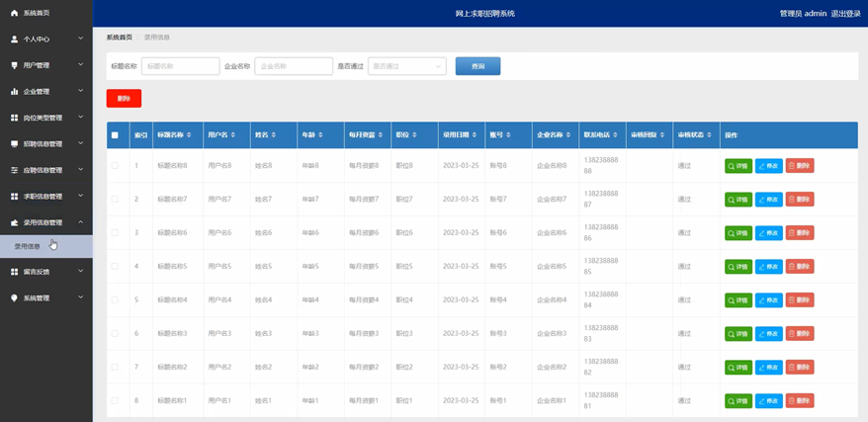Open the 是否通过 dropdown
868x422 pixels.
pyautogui.click(x=407, y=66)
